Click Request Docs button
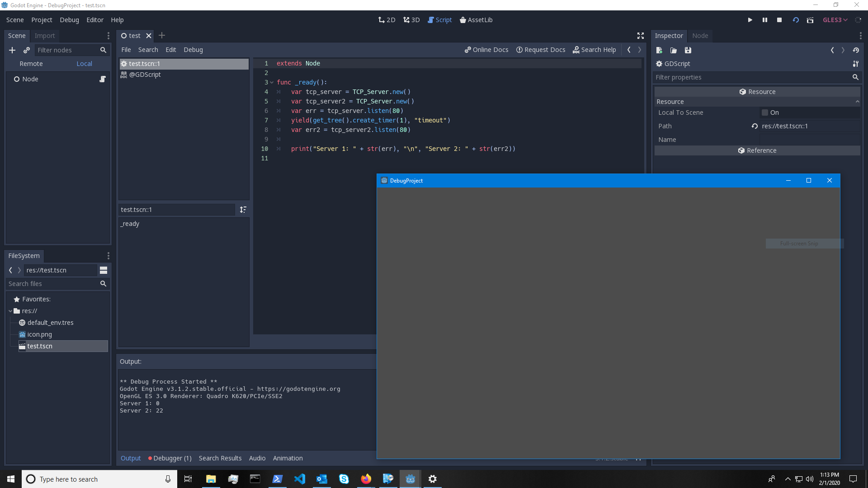 pos(541,50)
